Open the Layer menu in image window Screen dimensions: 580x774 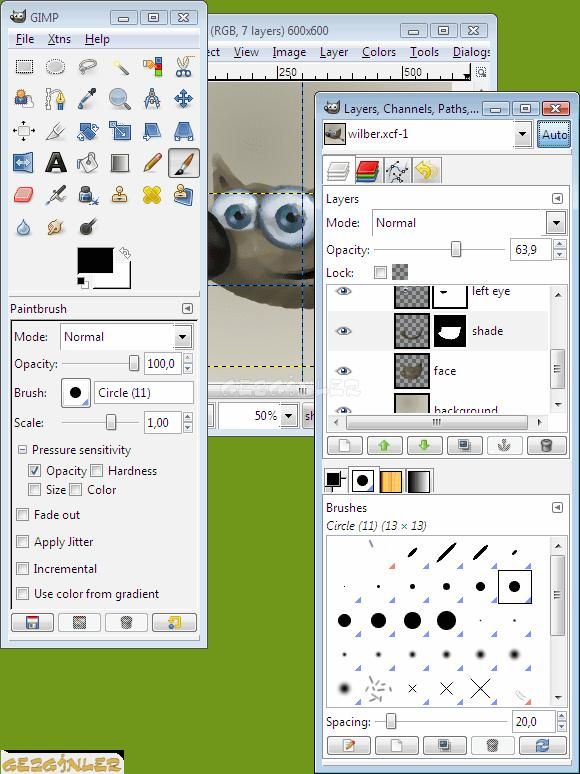click(x=334, y=52)
